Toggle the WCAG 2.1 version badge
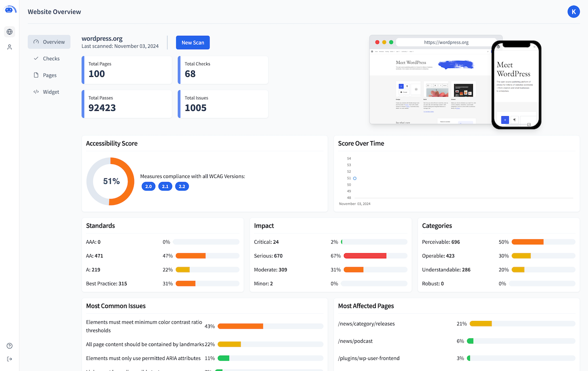This screenshot has height=371, width=588. coord(165,186)
